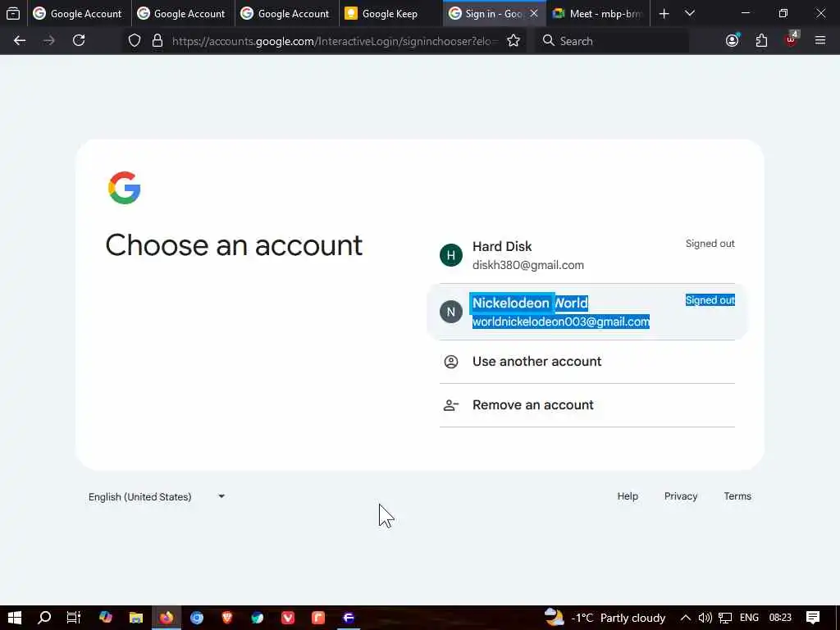The image size is (840, 630).
Task: Open the volume speaker tray icon
Action: pyautogui.click(x=705, y=618)
